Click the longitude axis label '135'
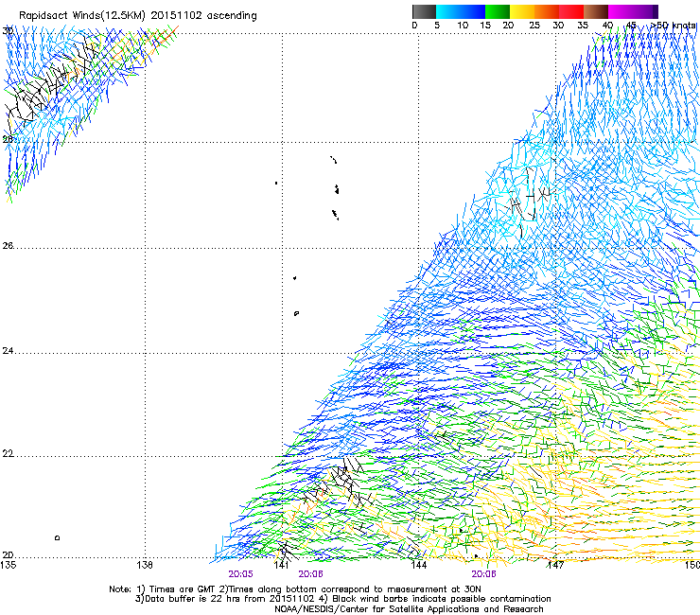Viewport: 700px width, 615px height. pyautogui.click(x=8, y=565)
